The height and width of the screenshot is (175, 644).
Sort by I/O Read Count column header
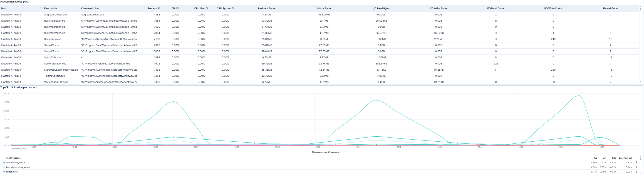click(496, 8)
